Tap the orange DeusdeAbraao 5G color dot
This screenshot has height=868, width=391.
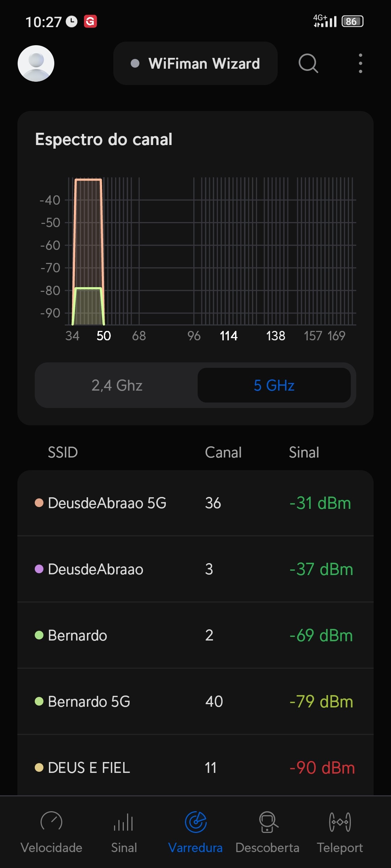point(39,503)
